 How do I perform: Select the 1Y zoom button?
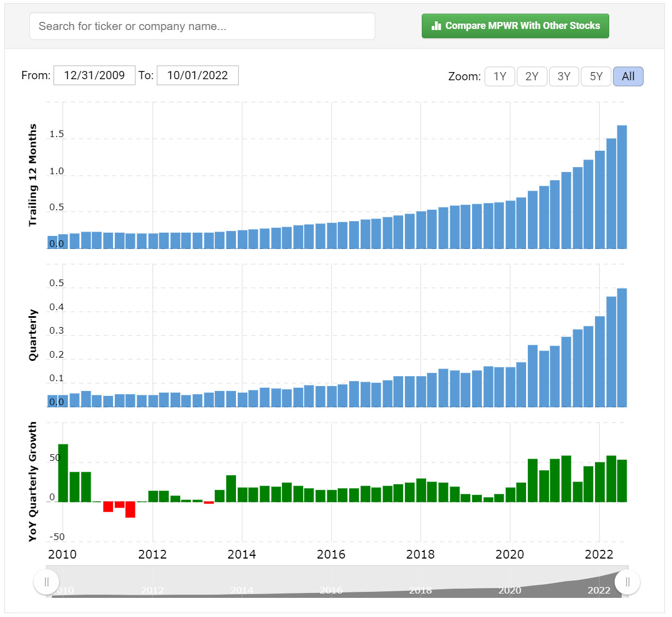500,76
